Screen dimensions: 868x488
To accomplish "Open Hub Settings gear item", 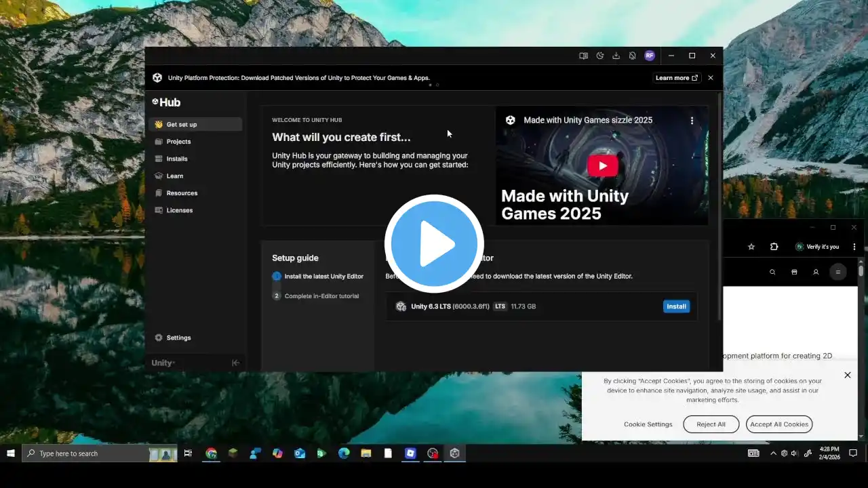I will pyautogui.click(x=178, y=338).
